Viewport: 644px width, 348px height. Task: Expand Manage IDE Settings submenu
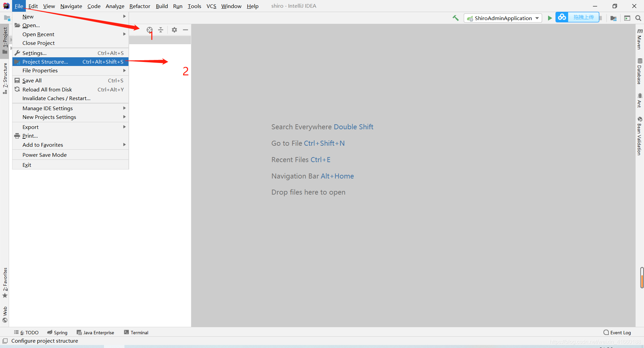[70, 108]
